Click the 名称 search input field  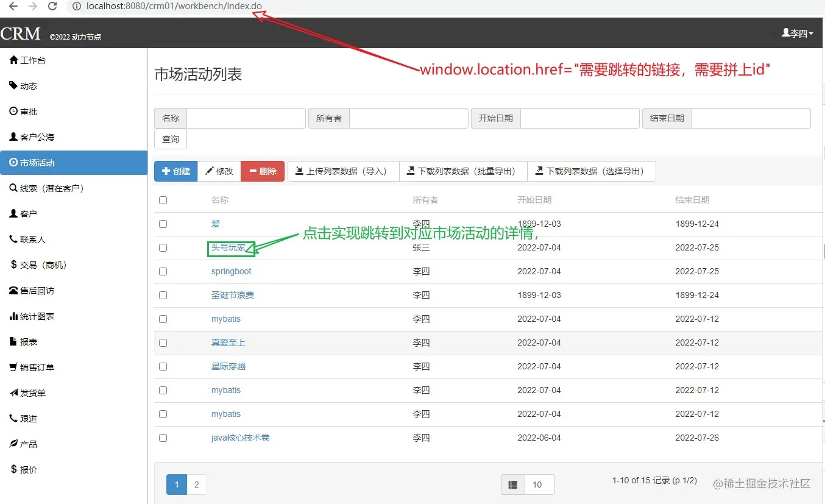pyautogui.click(x=246, y=118)
